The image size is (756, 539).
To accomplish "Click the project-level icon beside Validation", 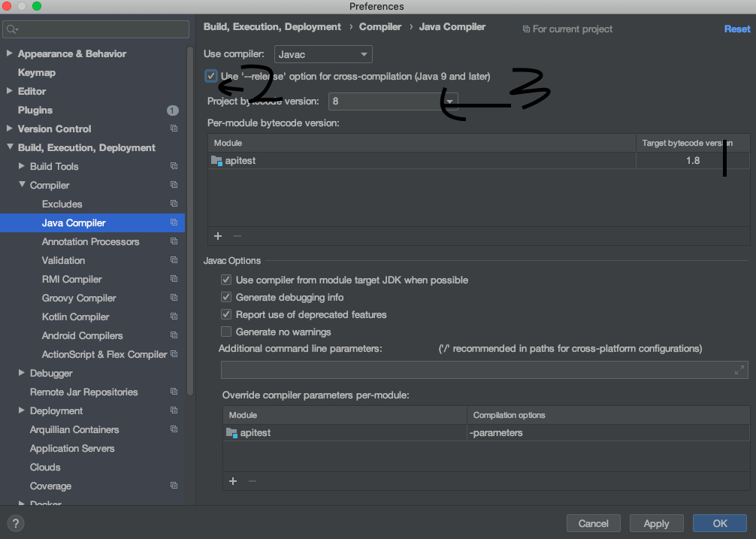I will pyautogui.click(x=174, y=260).
